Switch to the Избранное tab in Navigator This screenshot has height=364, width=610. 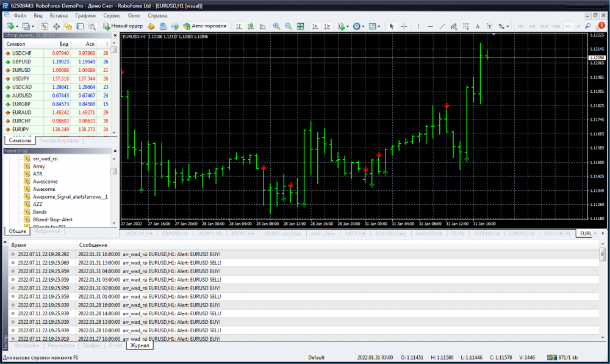pos(47,231)
